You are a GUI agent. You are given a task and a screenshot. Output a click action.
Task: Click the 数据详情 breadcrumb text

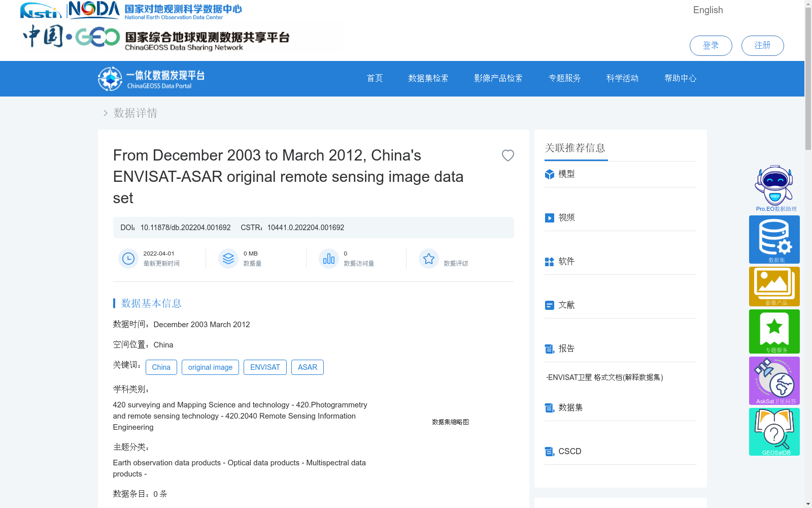tap(136, 113)
